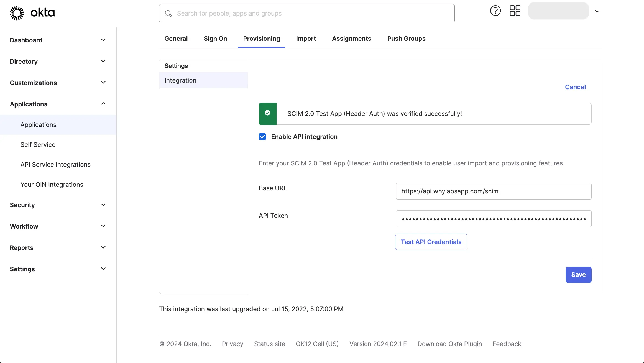Viewport: 644px width, 363px height.
Task: Click the Save button
Action: (x=578, y=275)
